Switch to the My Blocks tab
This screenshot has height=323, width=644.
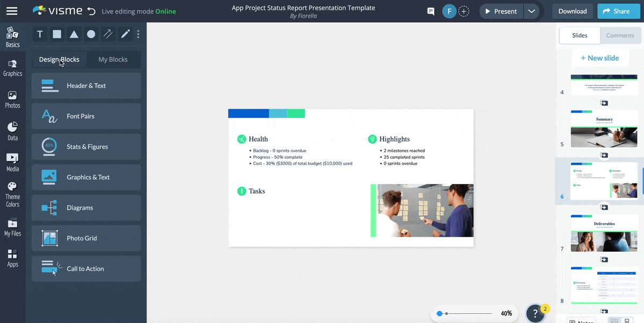(x=113, y=60)
